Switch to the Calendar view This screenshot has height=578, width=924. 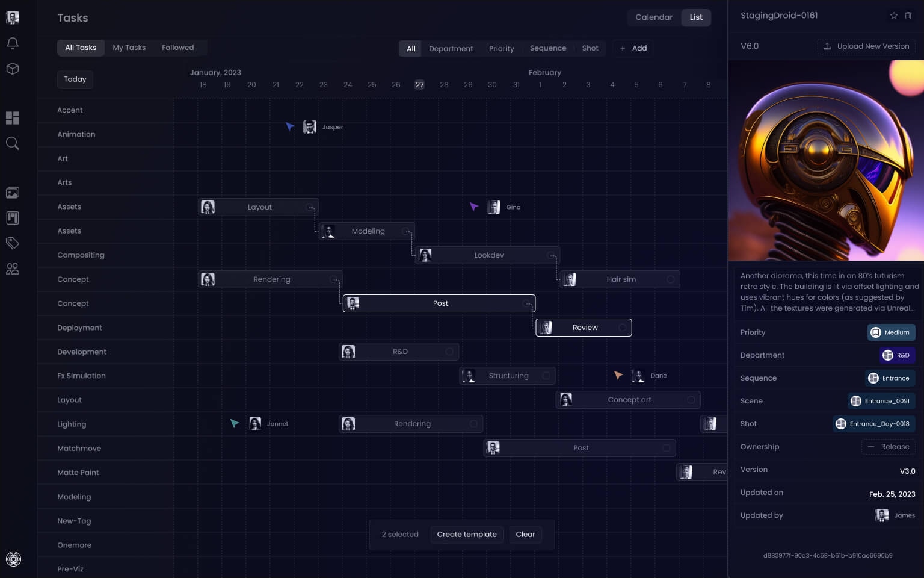click(653, 17)
